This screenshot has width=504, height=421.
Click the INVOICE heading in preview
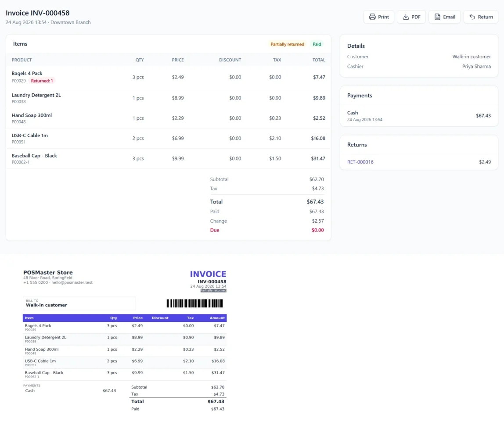click(x=208, y=274)
